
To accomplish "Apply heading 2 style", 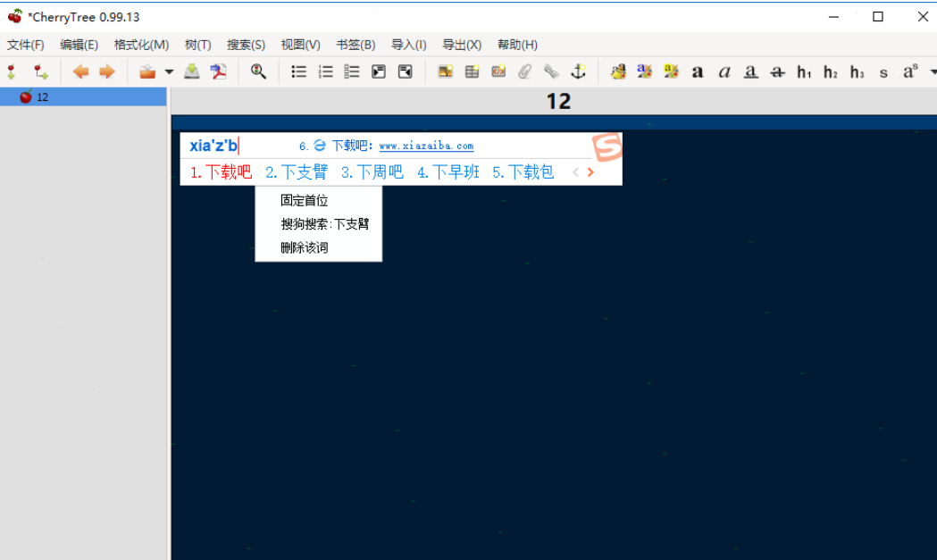I will 831,72.
